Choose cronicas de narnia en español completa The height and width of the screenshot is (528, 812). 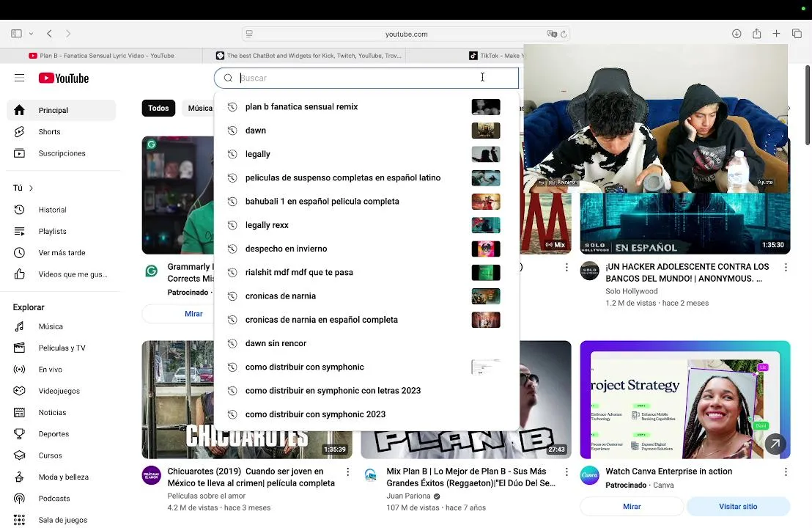[366, 320]
